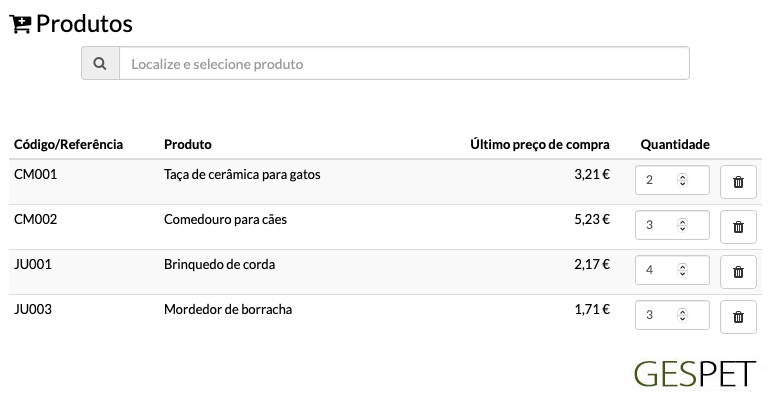Click quantity field of JU001 row

pos(672,270)
